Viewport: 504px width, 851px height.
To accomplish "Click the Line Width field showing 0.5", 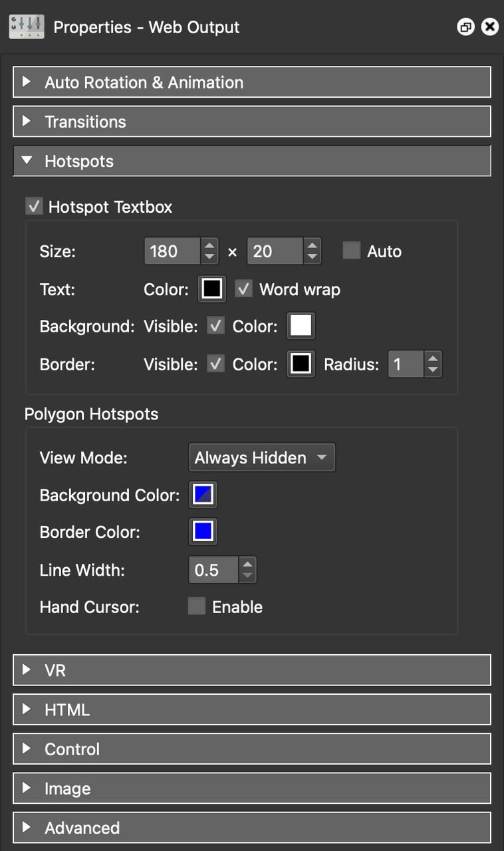I will click(213, 570).
